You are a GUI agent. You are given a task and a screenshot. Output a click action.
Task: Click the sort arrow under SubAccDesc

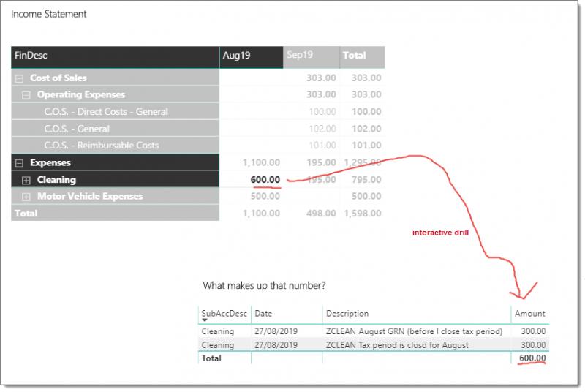click(205, 320)
